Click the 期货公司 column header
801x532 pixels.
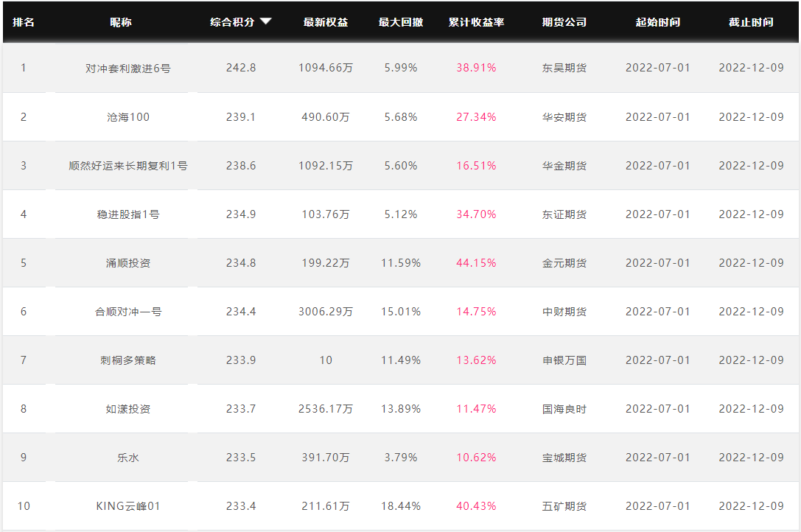(x=564, y=22)
